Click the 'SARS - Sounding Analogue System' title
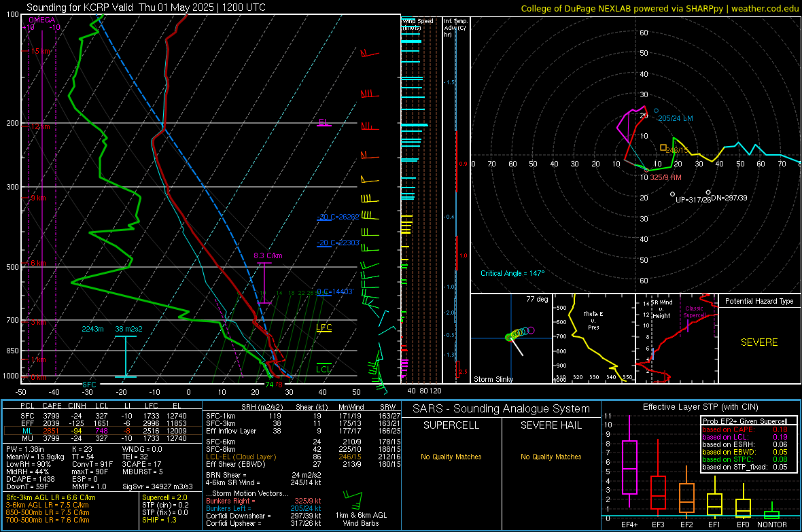The image size is (802, 532). coord(502,409)
